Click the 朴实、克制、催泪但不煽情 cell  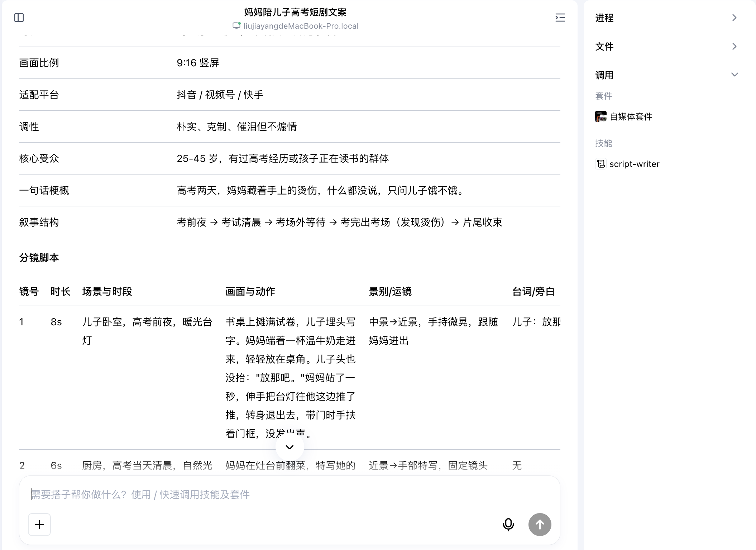tap(237, 126)
